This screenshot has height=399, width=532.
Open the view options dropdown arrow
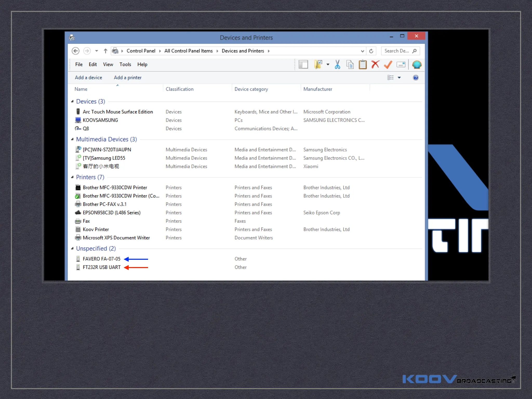click(x=399, y=78)
